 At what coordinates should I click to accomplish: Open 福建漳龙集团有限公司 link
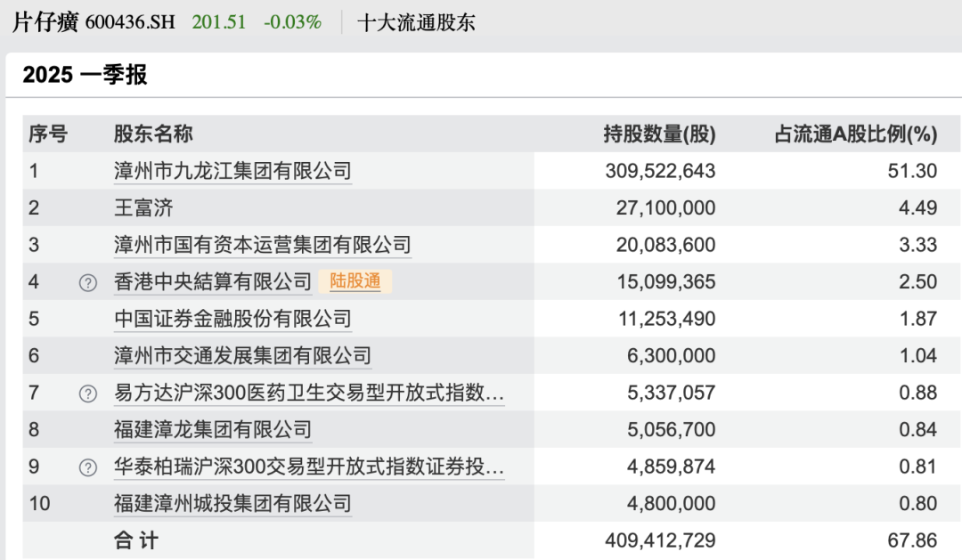[x=213, y=430]
